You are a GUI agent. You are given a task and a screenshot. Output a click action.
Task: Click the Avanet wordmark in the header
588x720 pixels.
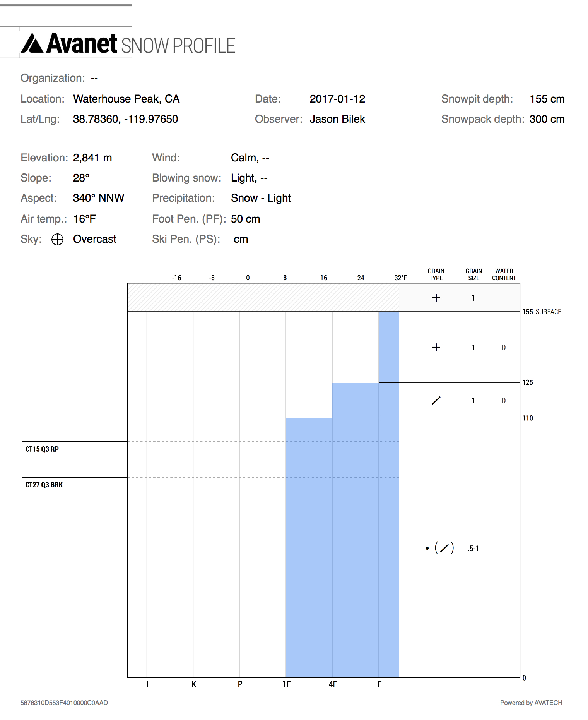[82, 43]
